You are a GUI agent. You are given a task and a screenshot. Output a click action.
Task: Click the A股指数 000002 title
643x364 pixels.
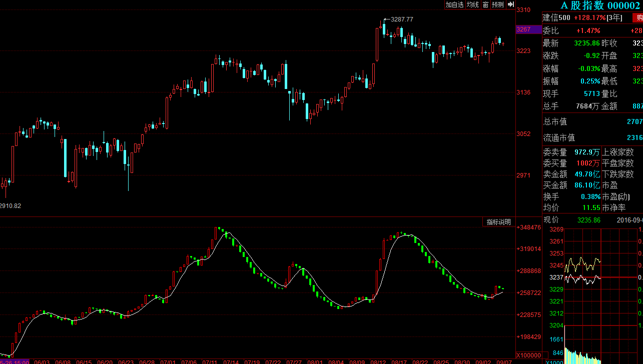(x=600, y=5)
